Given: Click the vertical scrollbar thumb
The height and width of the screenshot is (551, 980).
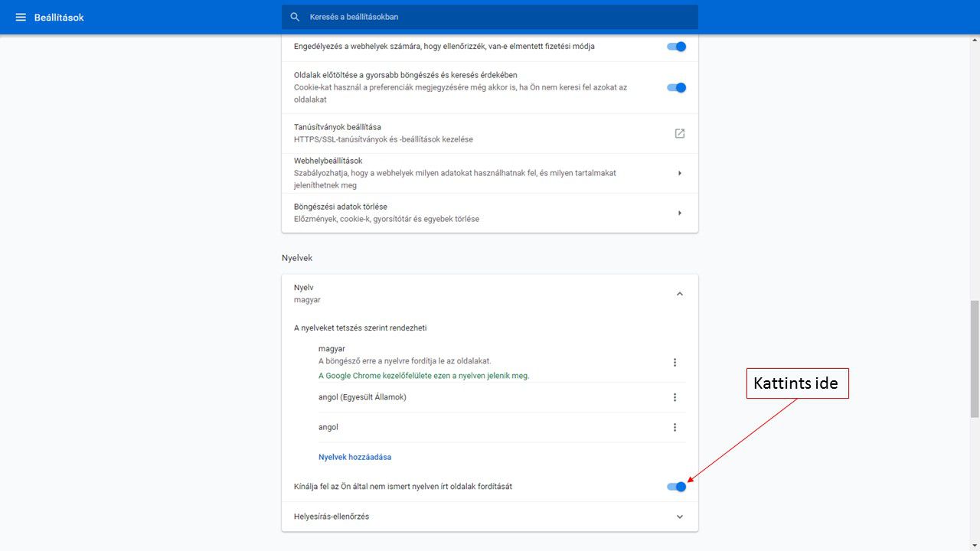Looking at the screenshot, I should [x=974, y=358].
